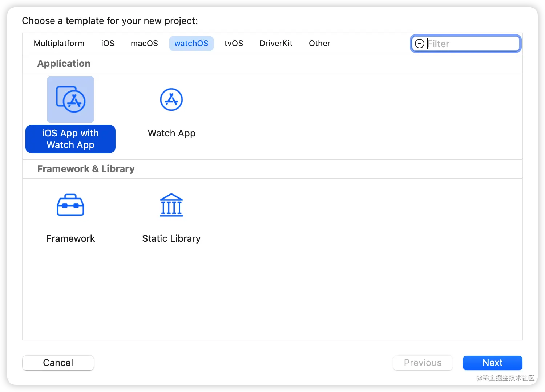Open the Other templates tab
Image resolution: width=545 pixels, height=392 pixels.
click(319, 43)
